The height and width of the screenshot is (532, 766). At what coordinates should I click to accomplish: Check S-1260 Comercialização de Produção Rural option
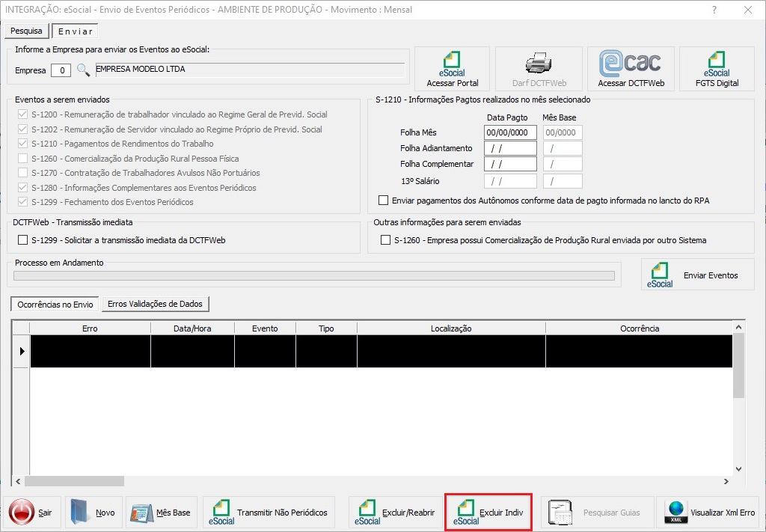pos(385,241)
